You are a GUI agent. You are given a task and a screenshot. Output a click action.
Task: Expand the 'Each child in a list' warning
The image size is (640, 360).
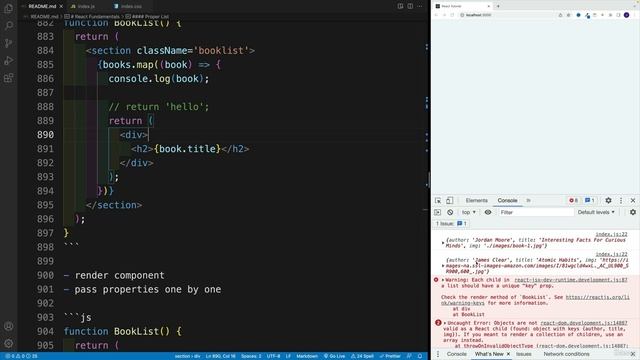443,280
